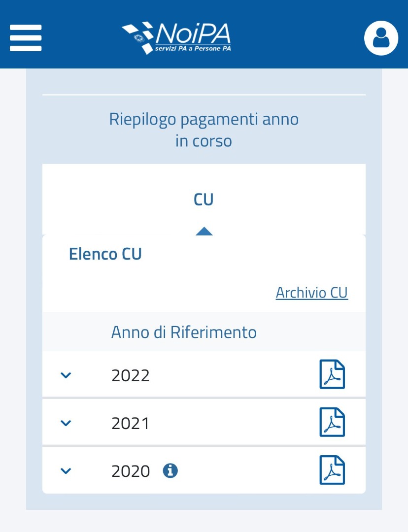This screenshot has width=408, height=532.
Task: Click the NoiPA logo
Action: pos(176,34)
